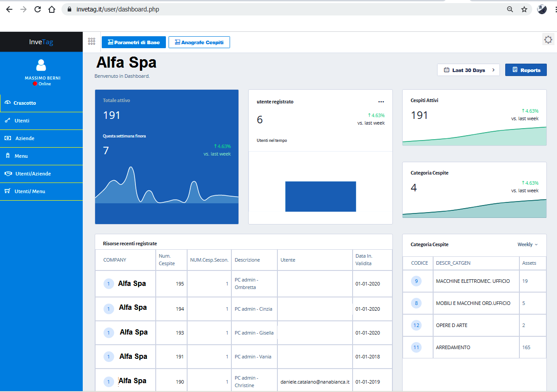Open Menu in the sidebar
The width and height of the screenshot is (557, 392).
42,156
